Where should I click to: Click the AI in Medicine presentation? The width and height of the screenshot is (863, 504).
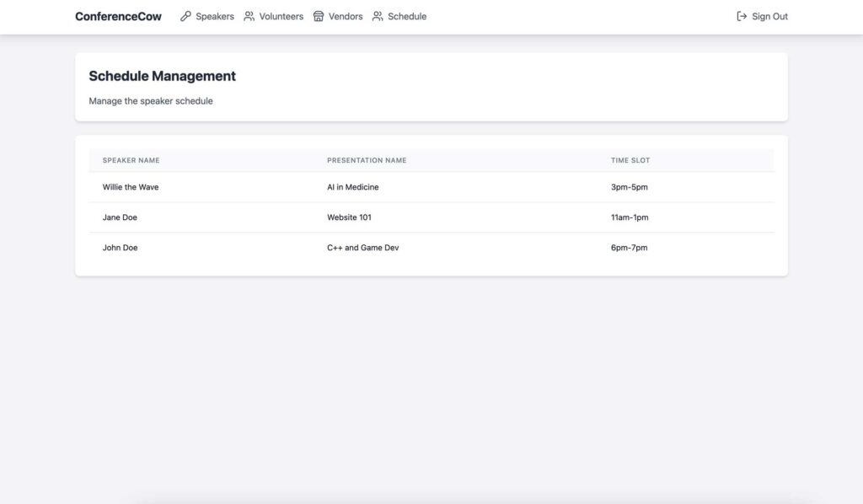click(352, 187)
